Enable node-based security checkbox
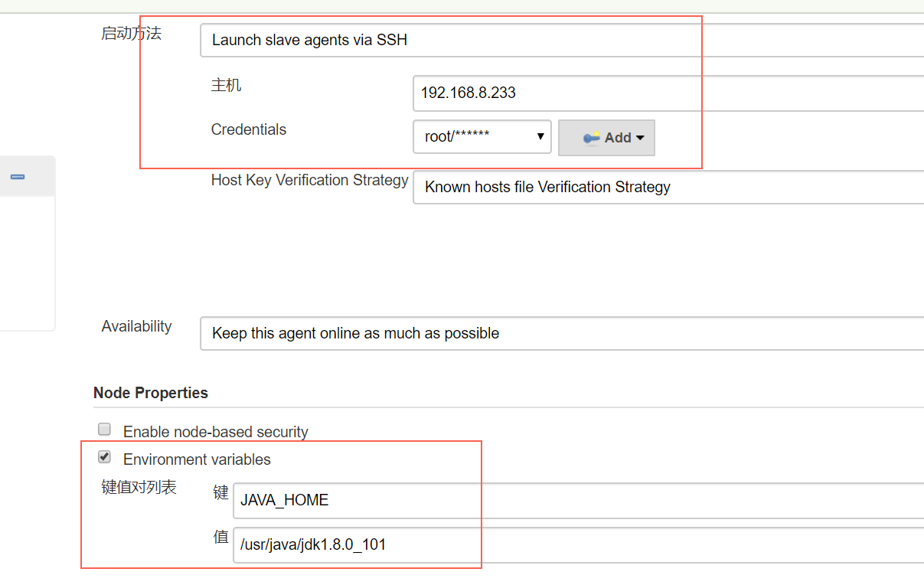Viewport: 924px width, 585px height. [105, 430]
